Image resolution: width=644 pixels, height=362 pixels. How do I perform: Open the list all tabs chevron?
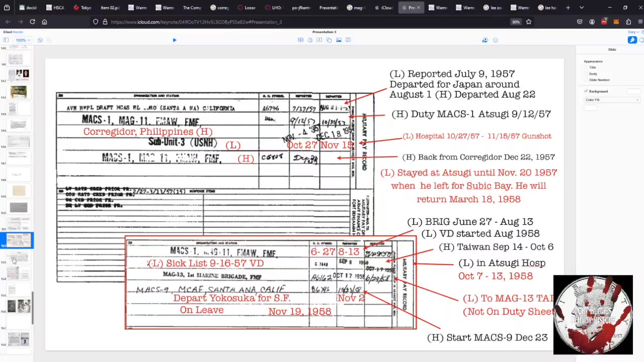pyautogui.click(x=582, y=8)
